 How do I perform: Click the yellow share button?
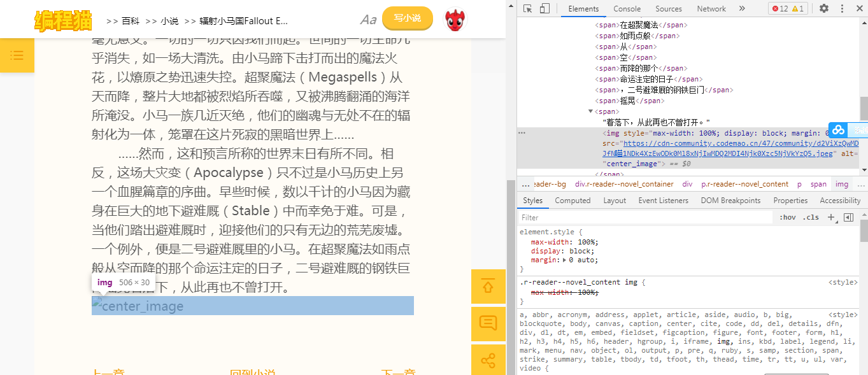click(x=488, y=360)
